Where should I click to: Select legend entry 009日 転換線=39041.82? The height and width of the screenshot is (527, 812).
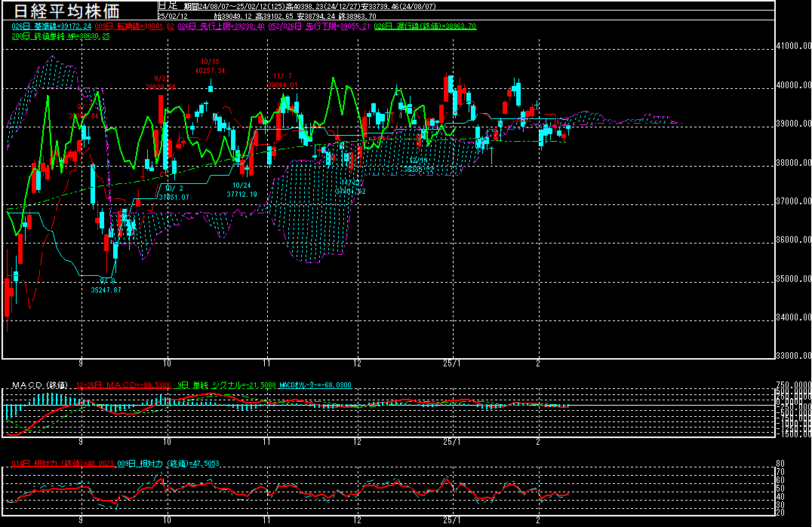coord(134,26)
